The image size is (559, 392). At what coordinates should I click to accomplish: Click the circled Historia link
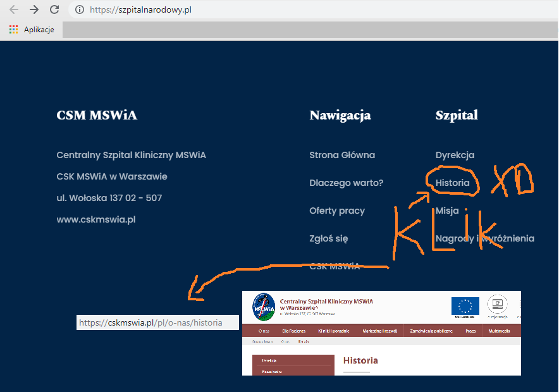tap(452, 183)
